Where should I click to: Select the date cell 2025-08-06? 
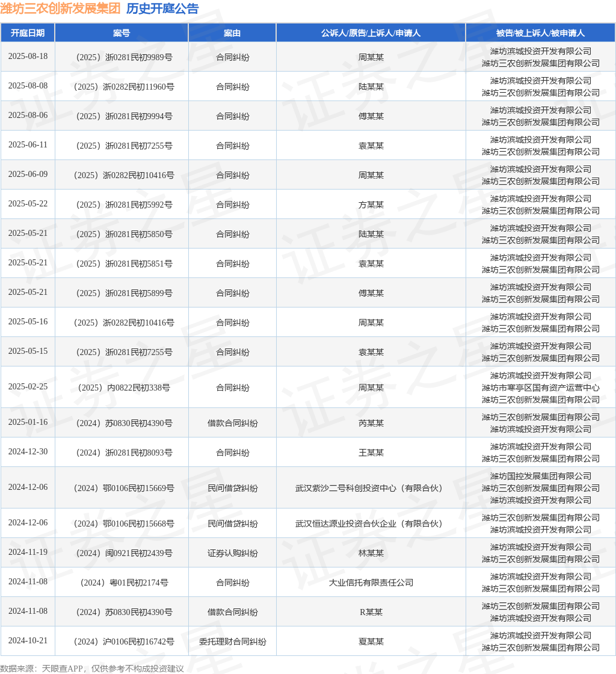[28, 115]
